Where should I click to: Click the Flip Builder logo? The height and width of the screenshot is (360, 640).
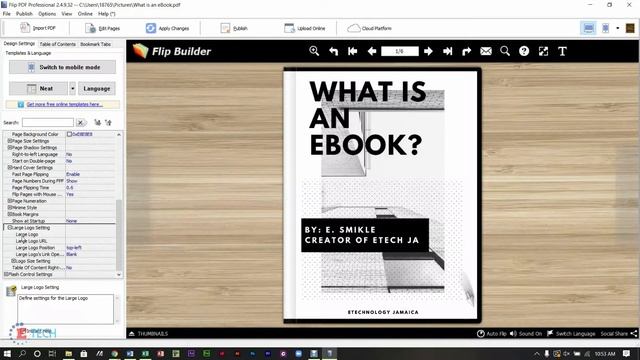click(x=172, y=51)
